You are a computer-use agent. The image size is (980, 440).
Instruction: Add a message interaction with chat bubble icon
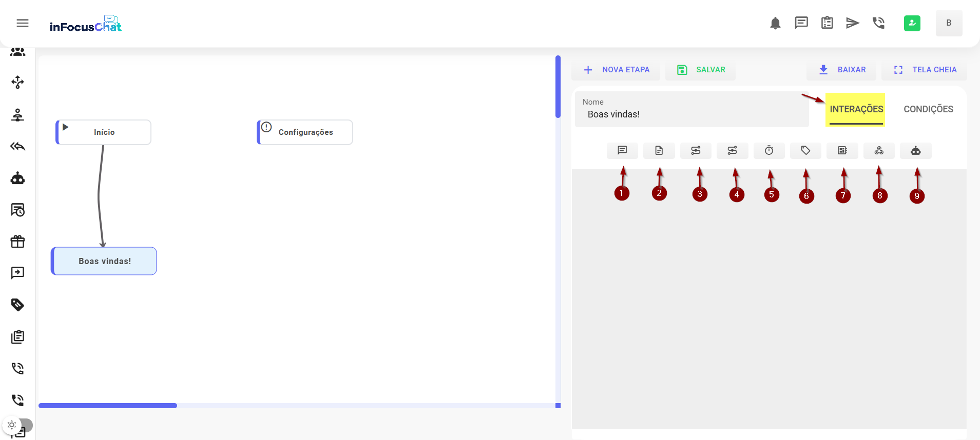(x=622, y=151)
